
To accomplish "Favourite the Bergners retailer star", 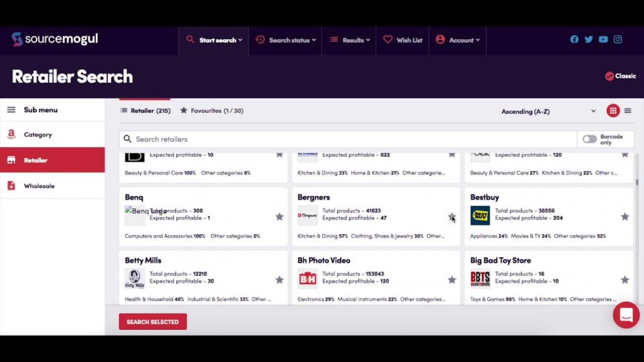I will pyautogui.click(x=452, y=217).
